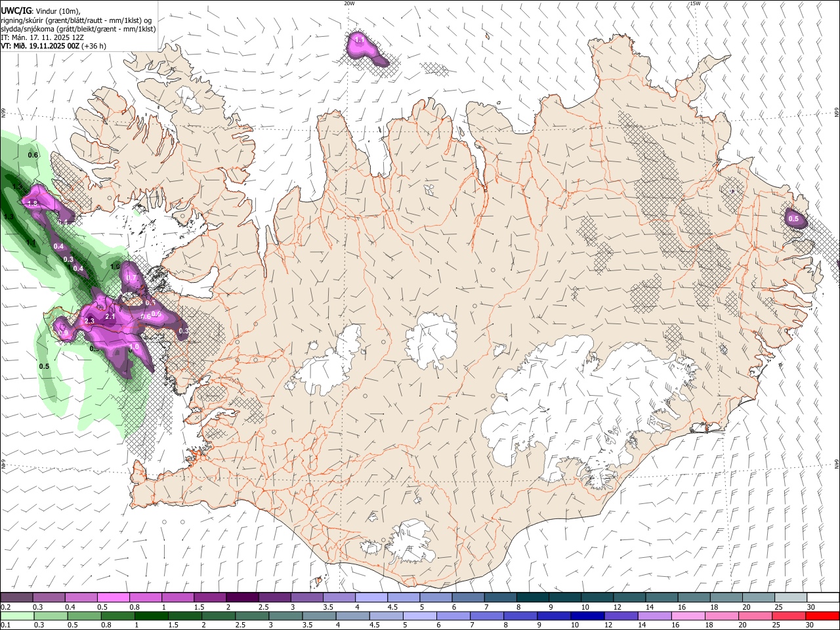Click the UWC/IG title text
The height and width of the screenshot is (630, 840).
[15, 10]
